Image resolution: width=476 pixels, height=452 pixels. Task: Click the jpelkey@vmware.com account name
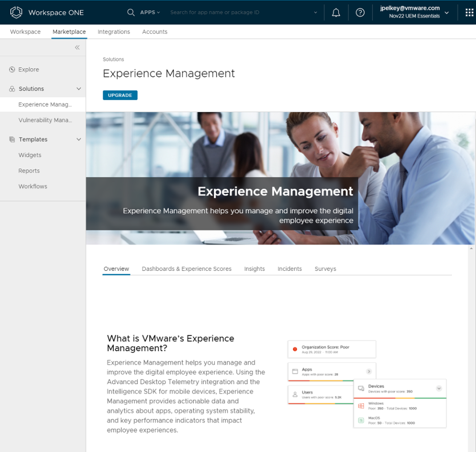coord(410,8)
